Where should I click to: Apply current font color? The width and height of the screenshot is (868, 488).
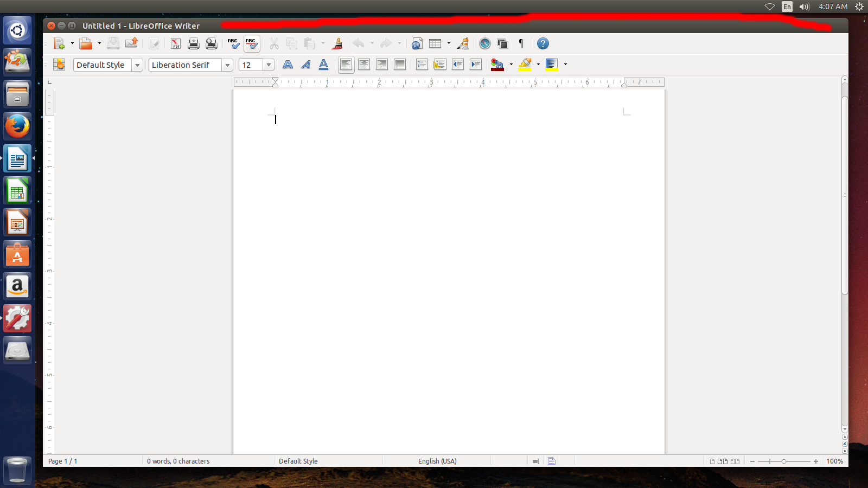(497, 65)
